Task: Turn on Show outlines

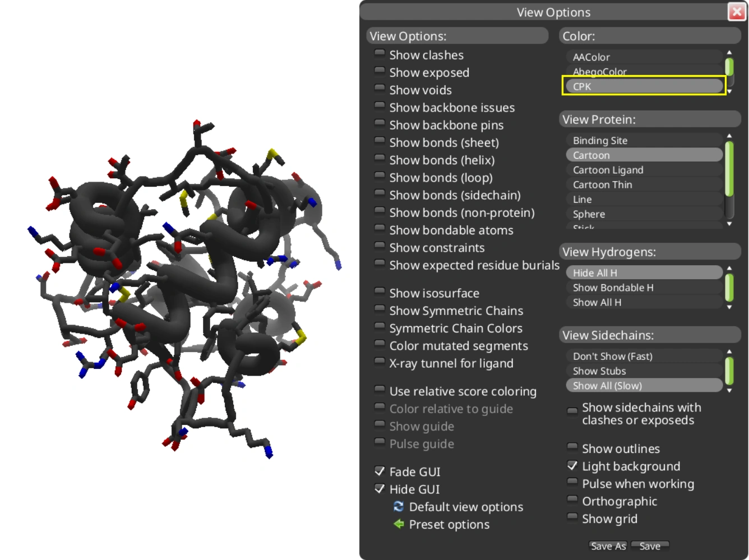Action: pos(572,447)
